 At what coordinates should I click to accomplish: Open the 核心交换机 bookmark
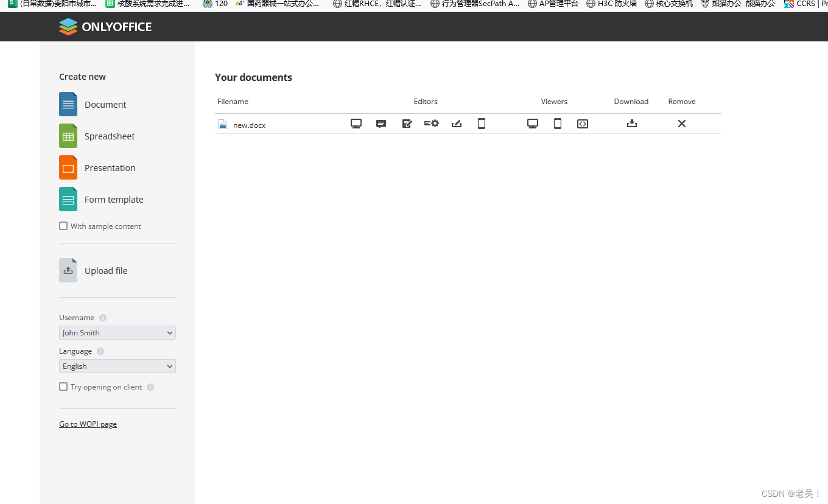(x=668, y=4)
